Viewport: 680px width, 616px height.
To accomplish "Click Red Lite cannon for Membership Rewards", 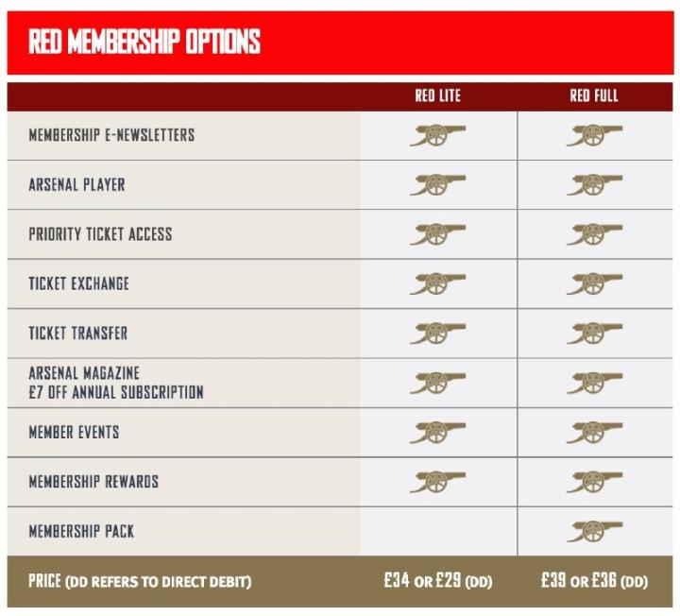I will 437,482.
